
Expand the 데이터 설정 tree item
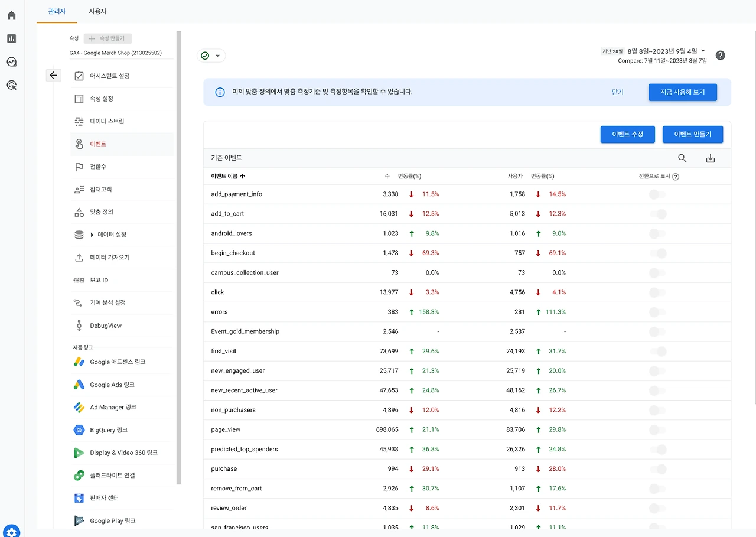92,235
